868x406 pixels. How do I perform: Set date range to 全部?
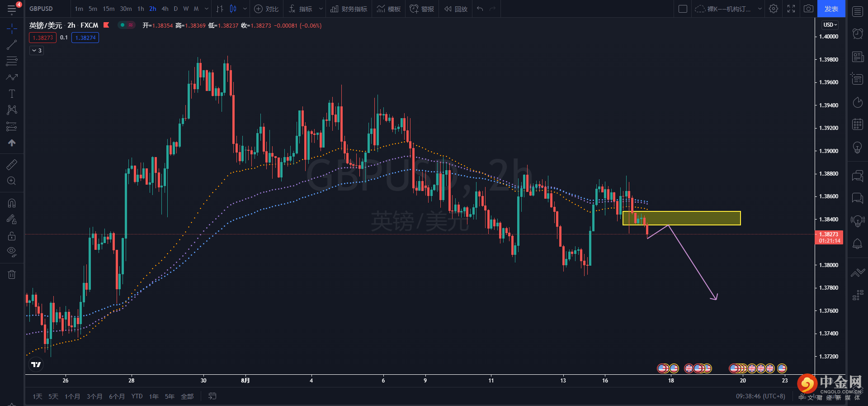tap(187, 396)
